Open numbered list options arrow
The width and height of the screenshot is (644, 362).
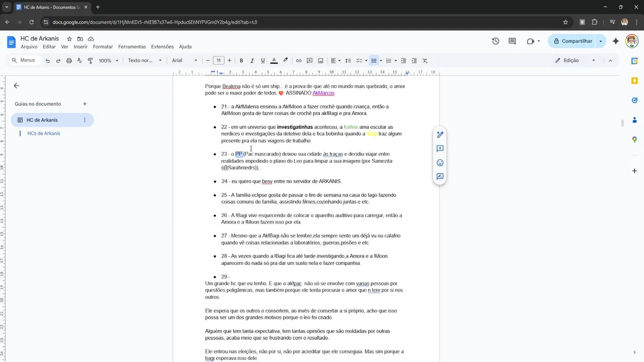click(395, 60)
